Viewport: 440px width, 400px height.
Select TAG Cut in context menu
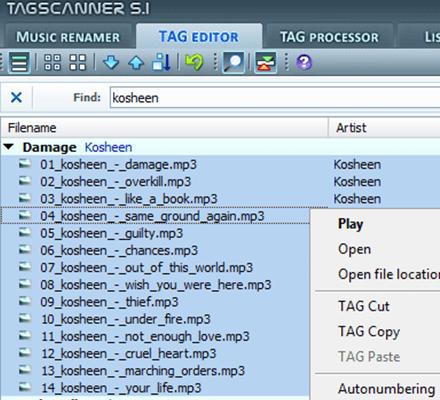(x=364, y=306)
